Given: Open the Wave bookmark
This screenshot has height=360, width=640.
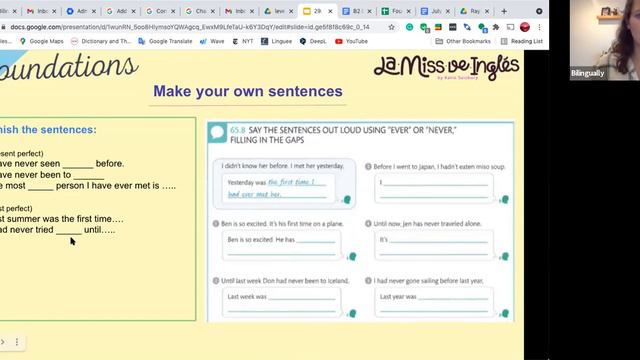Looking at the screenshot, I should pyautogui.click(x=212, y=41).
